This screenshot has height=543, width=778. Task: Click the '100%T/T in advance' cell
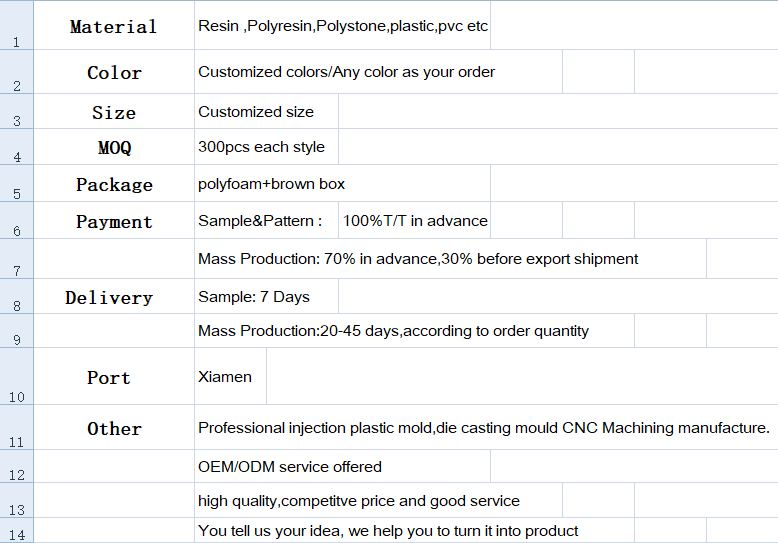point(415,220)
